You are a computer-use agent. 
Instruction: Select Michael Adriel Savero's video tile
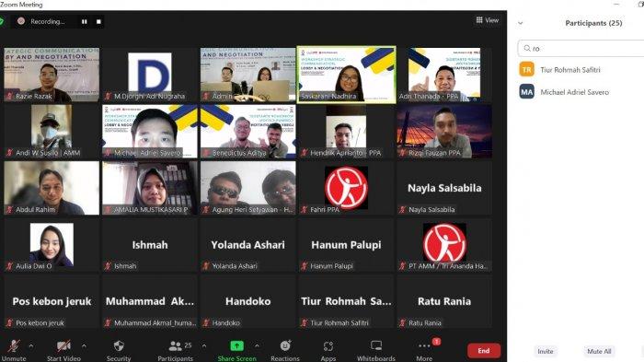pos(150,131)
